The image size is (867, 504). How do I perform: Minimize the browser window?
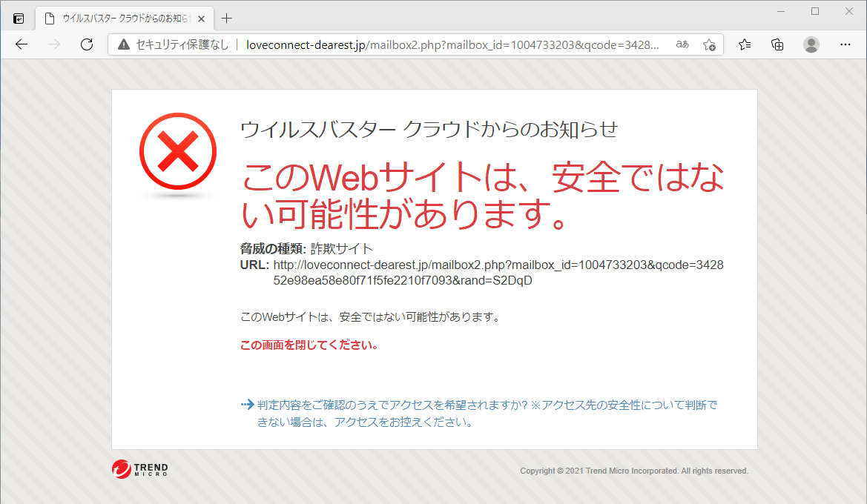coord(781,12)
